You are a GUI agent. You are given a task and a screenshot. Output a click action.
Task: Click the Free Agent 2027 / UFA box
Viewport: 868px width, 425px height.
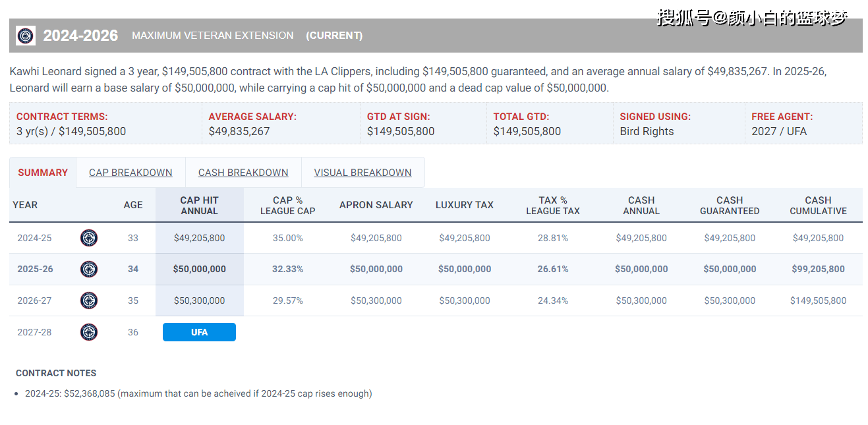803,123
